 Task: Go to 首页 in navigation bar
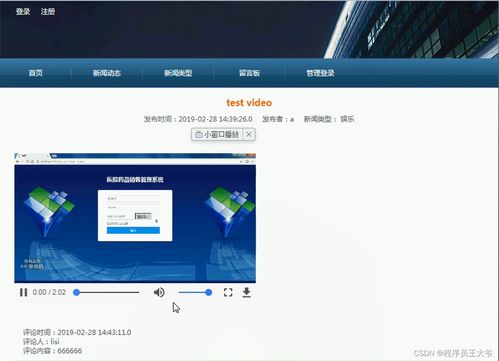click(36, 73)
